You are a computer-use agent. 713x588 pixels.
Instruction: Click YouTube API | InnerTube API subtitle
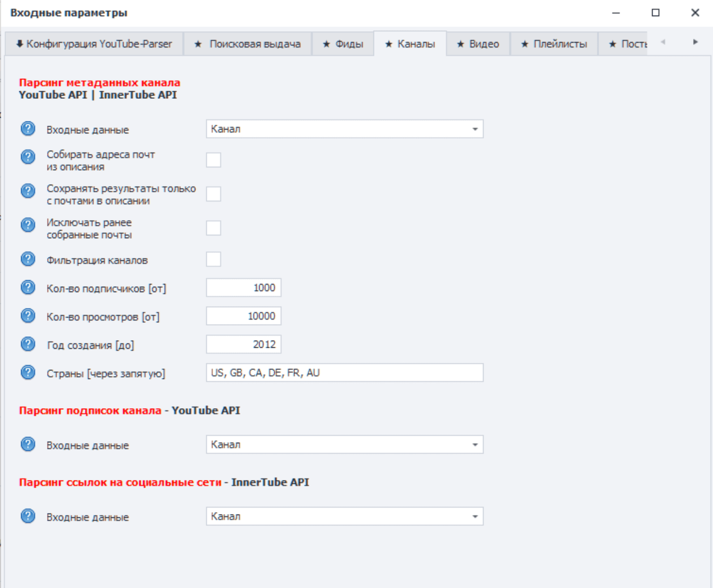point(98,95)
